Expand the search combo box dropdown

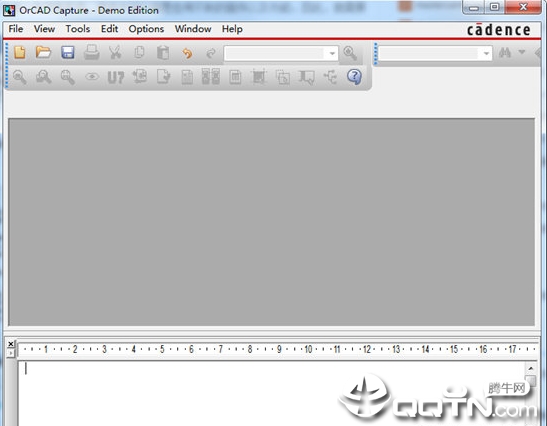(486, 53)
